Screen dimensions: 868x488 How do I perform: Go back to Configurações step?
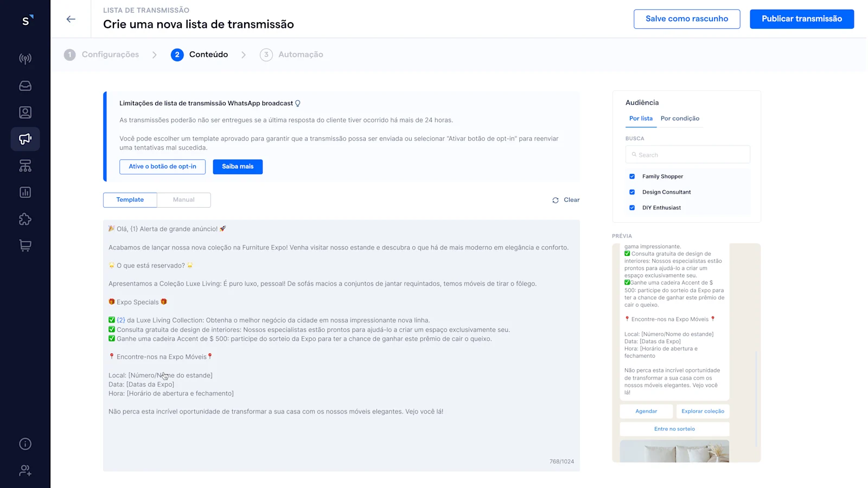(x=110, y=54)
